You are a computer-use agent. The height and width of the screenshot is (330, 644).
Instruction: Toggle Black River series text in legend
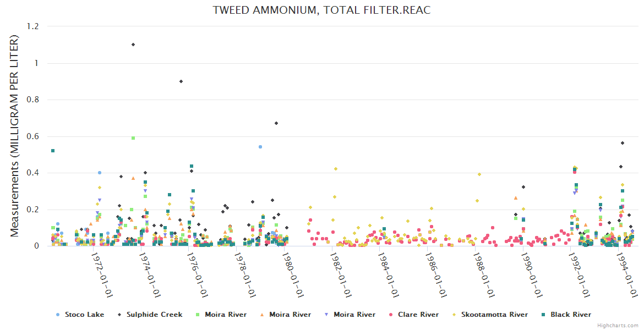point(571,315)
